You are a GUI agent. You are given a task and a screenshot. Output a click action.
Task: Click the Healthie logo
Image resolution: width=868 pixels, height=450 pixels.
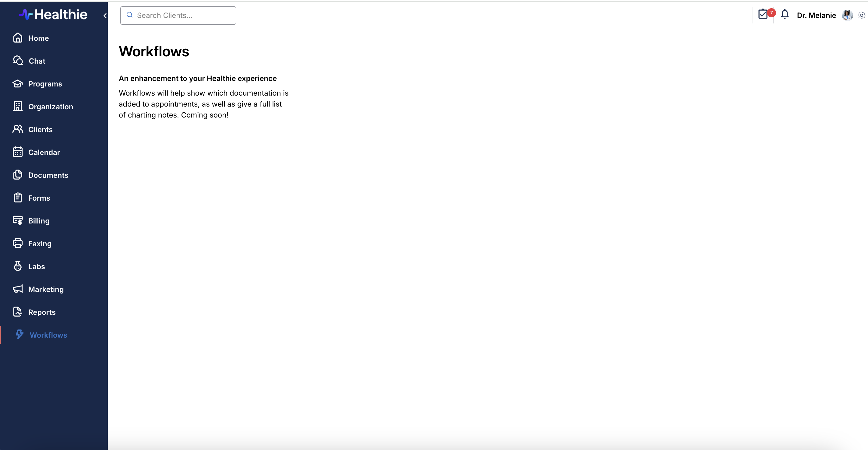point(53,15)
